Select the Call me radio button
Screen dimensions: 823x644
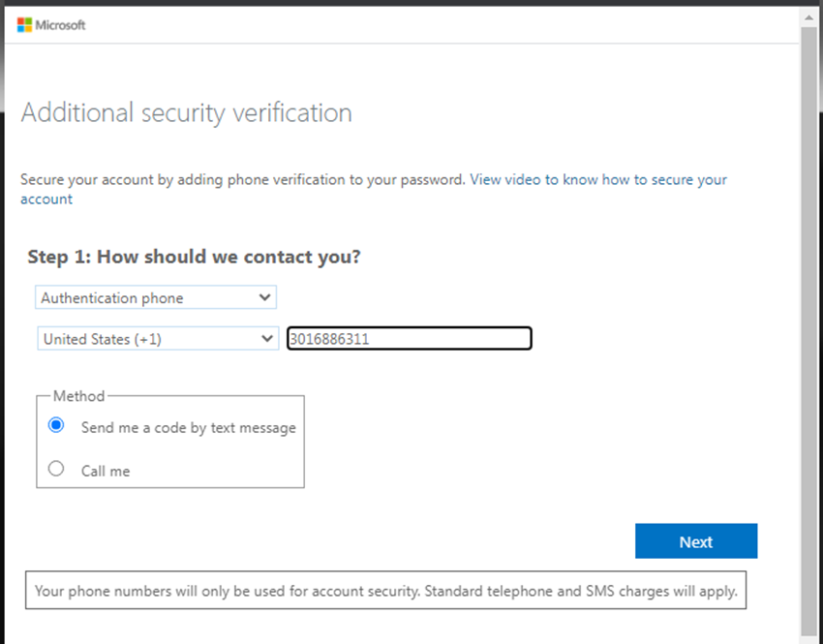pos(56,470)
